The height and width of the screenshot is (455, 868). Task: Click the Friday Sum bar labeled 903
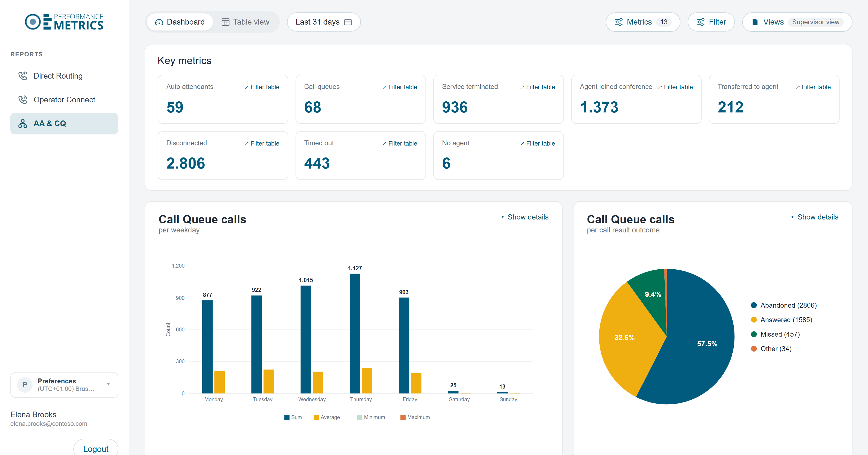pos(404,345)
